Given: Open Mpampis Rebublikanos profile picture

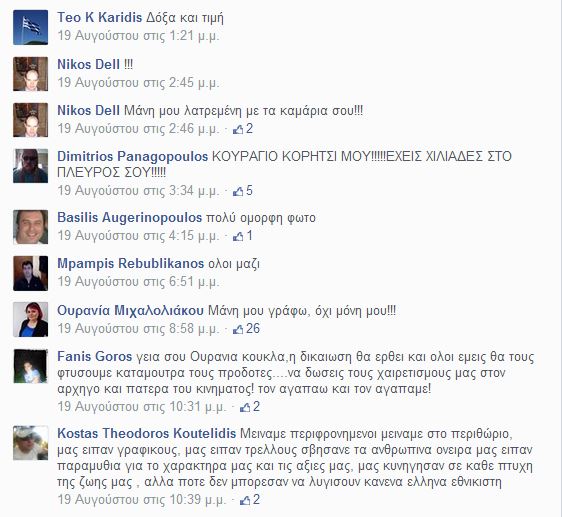Looking at the screenshot, I should [x=30, y=273].
